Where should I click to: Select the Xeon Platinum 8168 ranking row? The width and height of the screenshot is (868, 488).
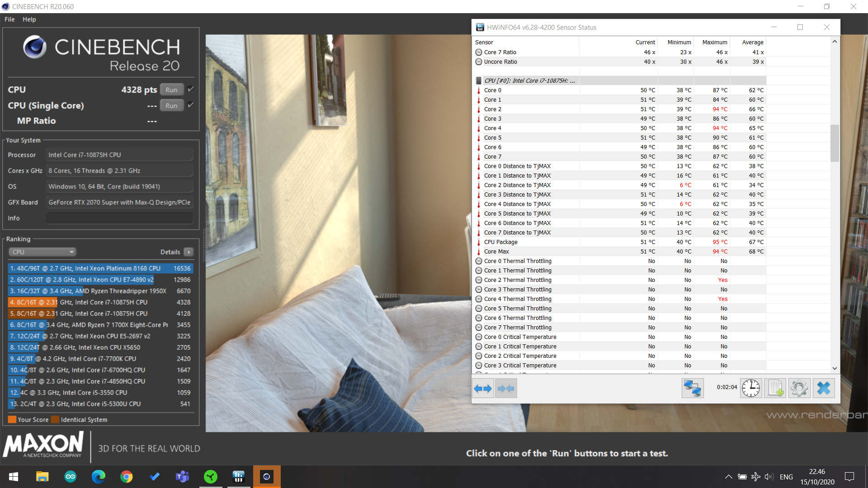(100, 268)
